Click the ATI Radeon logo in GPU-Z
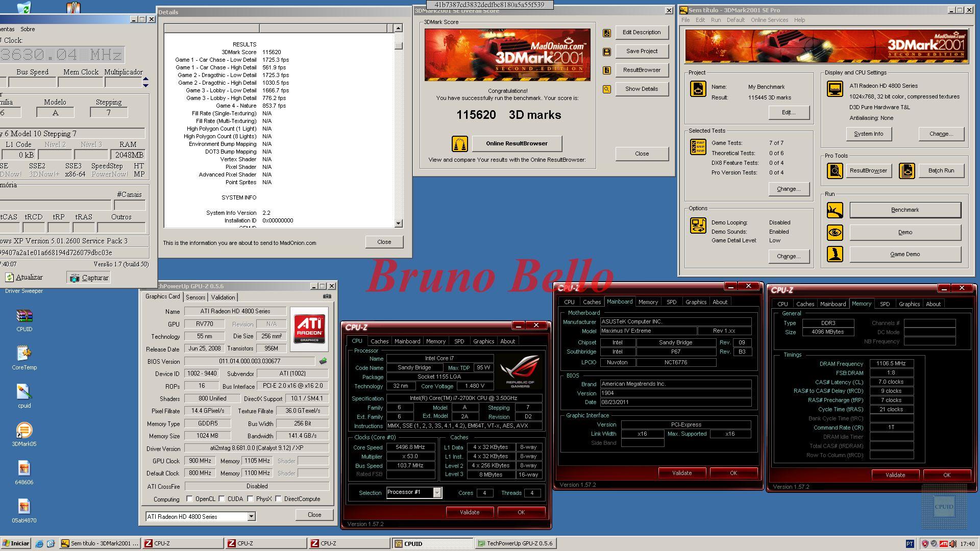 pyautogui.click(x=309, y=329)
